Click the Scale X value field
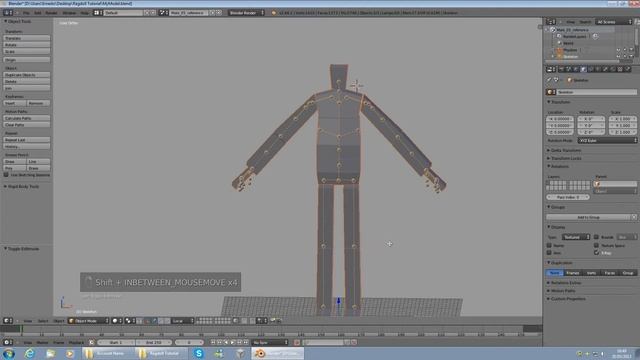 coord(622,119)
